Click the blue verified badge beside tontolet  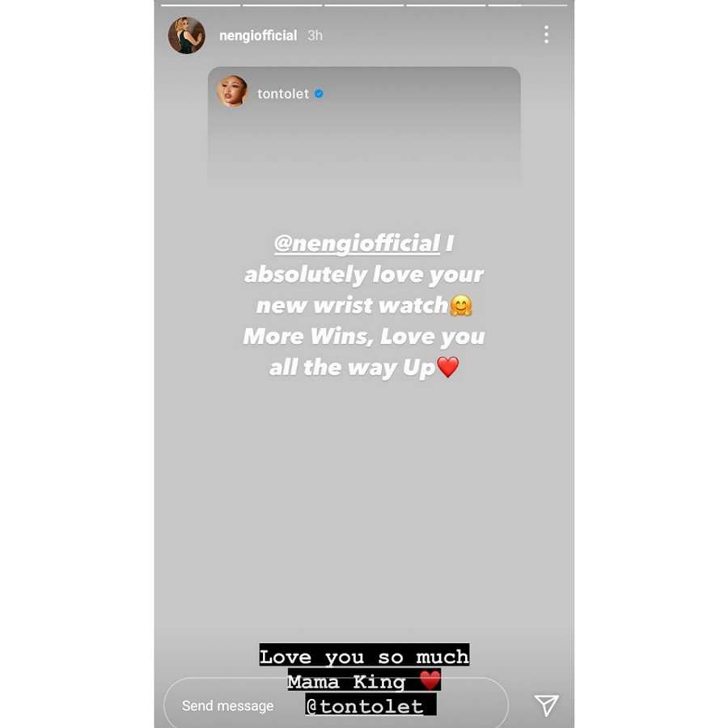[x=319, y=94]
